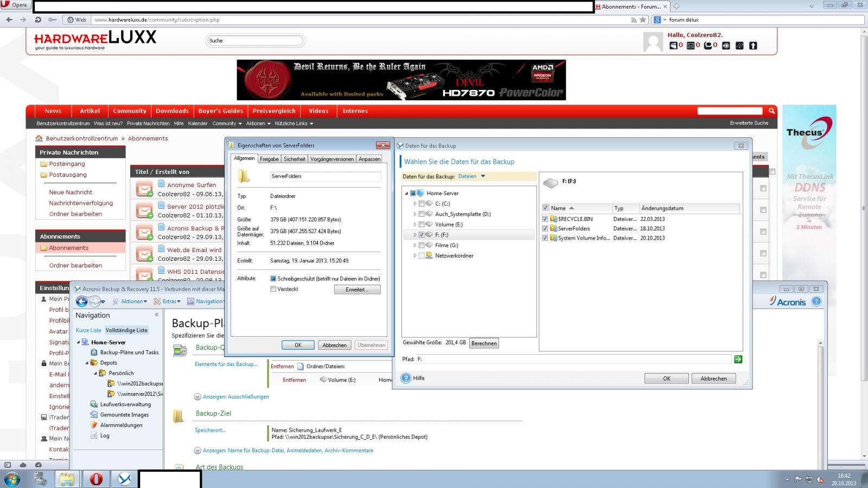Switch to Anpassen tab
The height and width of the screenshot is (488, 868).
click(x=369, y=159)
